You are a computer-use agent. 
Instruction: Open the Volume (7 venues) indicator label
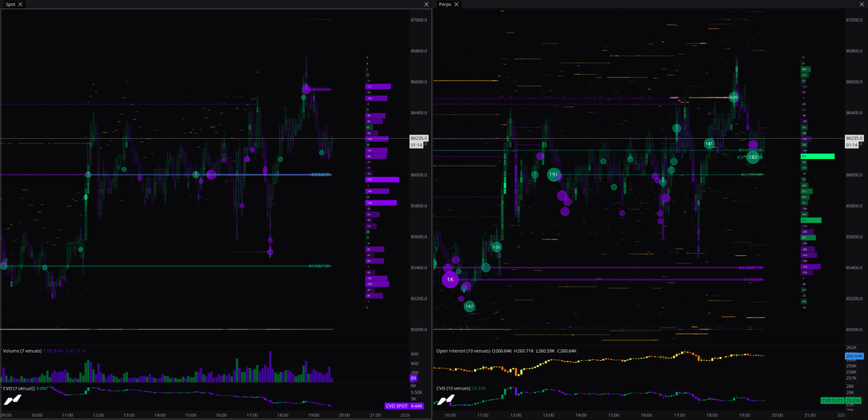(x=22, y=351)
